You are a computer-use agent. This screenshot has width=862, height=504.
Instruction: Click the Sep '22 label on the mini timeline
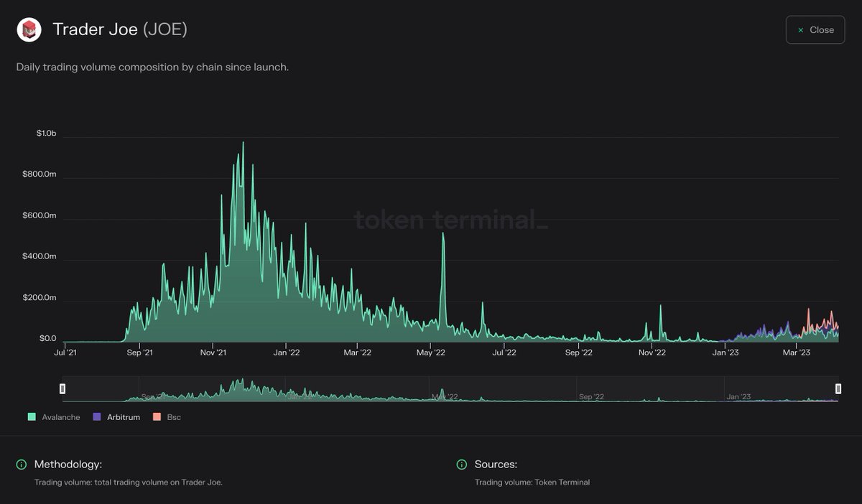click(590, 396)
